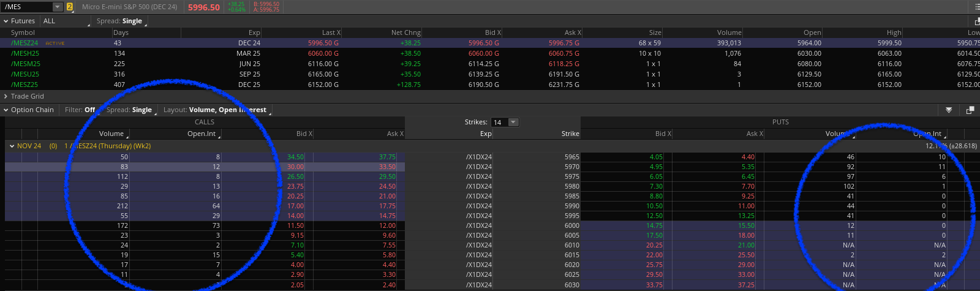The image size is (980, 291).
Task: Click the yellow number 2 link icon
Action: (x=70, y=7)
